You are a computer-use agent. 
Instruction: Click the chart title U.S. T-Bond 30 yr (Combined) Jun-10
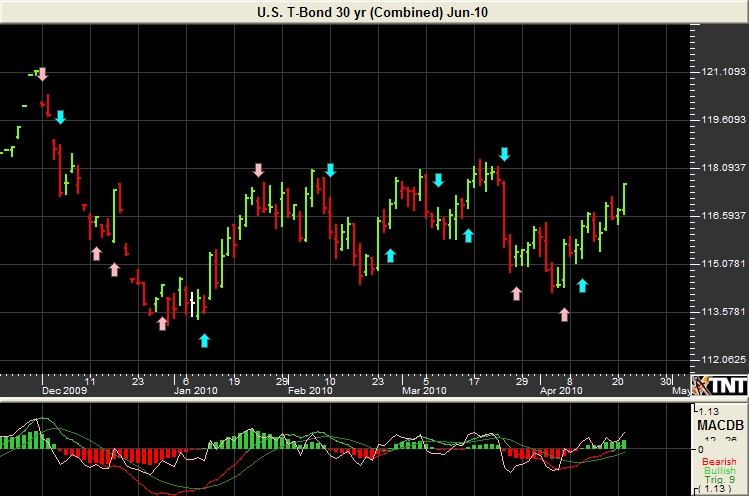point(373,12)
